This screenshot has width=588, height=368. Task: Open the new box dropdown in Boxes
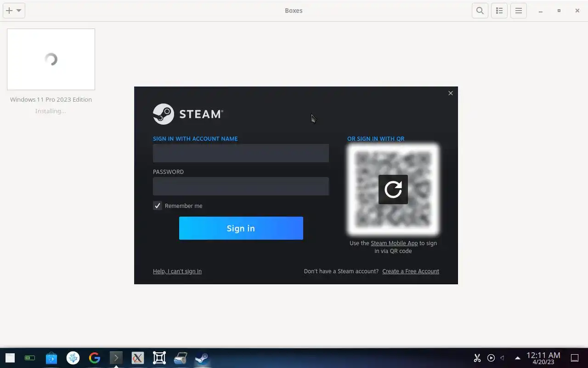coord(14,10)
